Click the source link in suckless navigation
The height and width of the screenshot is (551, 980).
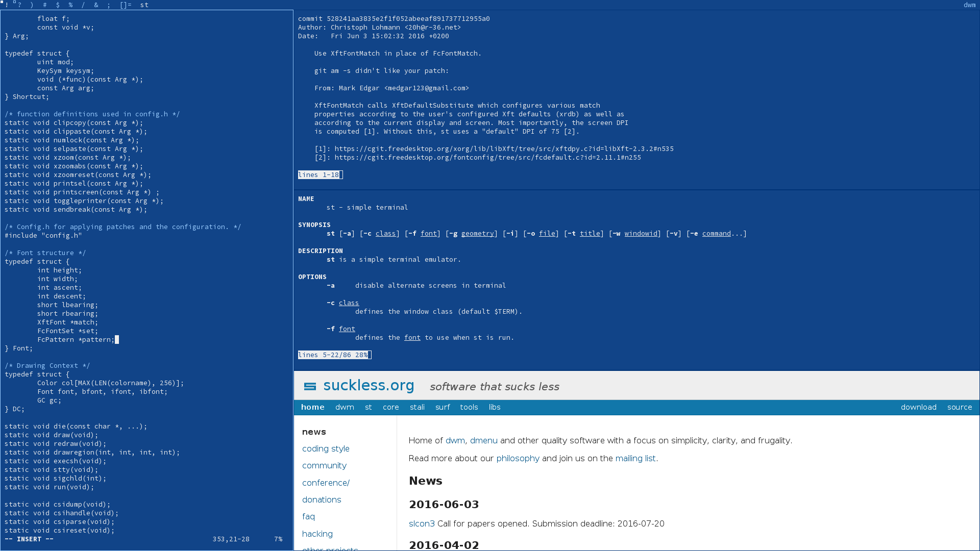[960, 407]
